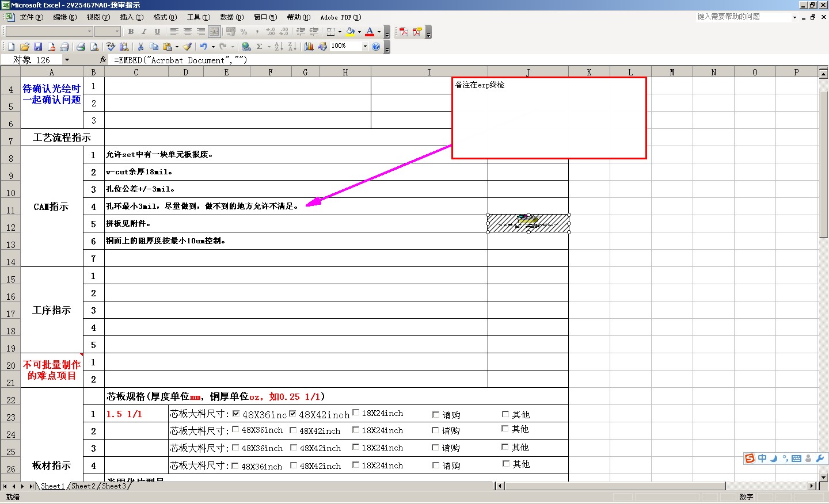Click the Copy icon
This screenshot has height=504, width=829.
154,47
